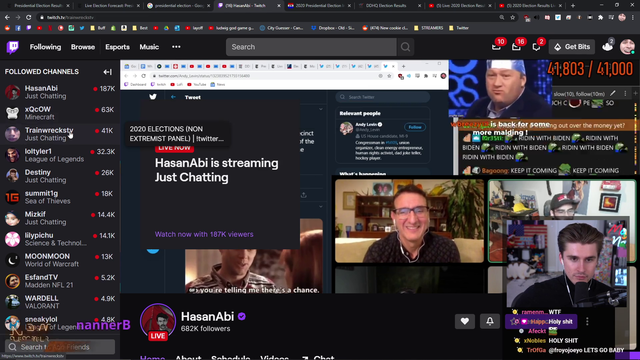Open WARDELL VALORANT channel
This screenshot has height=360, width=640.
click(x=60, y=302)
